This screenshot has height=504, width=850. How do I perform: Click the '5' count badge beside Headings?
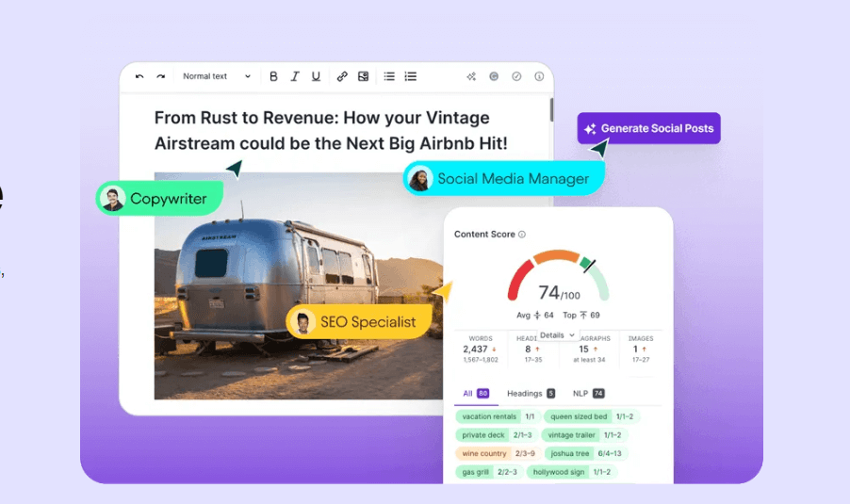point(550,394)
